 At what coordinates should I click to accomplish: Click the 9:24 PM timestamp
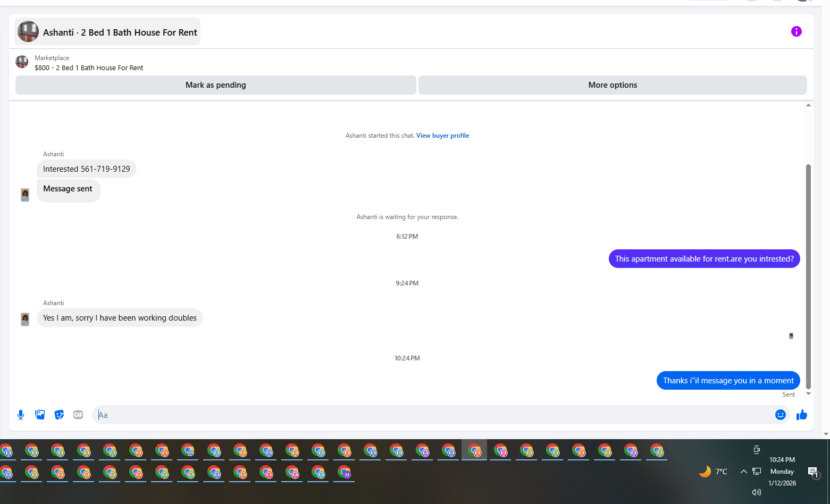click(407, 283)
